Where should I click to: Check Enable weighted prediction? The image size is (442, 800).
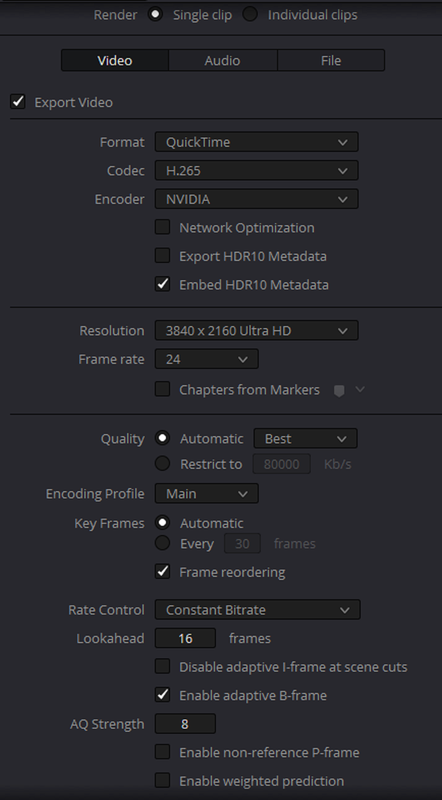(x=162, y=781)
